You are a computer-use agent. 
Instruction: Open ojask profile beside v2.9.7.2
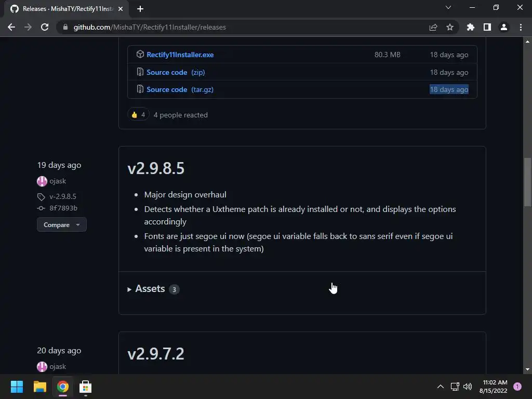click(x=58, y=367)
